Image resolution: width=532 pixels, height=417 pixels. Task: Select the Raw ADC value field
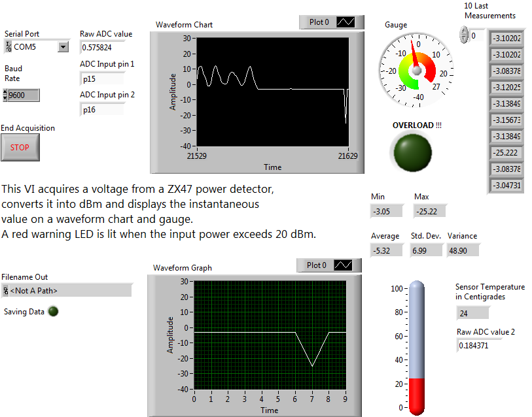click(101, 47)
